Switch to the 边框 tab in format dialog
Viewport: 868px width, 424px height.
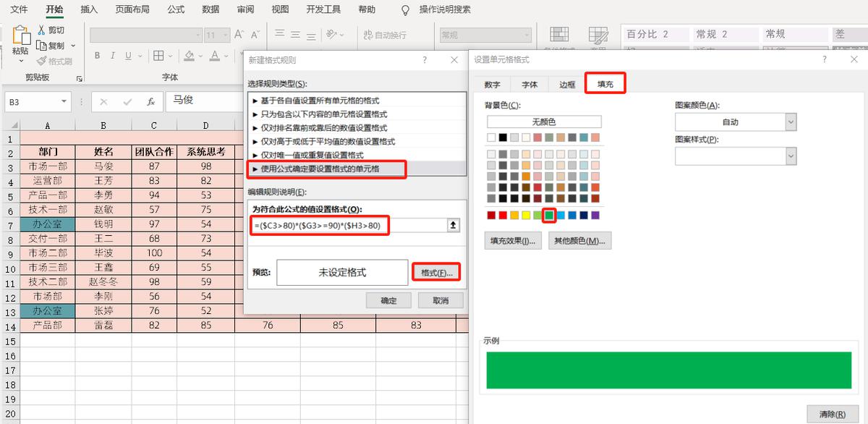click(567, 84)
